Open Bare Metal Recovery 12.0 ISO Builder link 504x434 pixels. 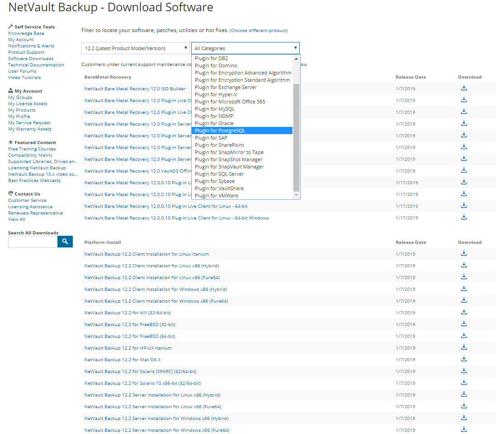pyautogui.click(x=135, y=89)
